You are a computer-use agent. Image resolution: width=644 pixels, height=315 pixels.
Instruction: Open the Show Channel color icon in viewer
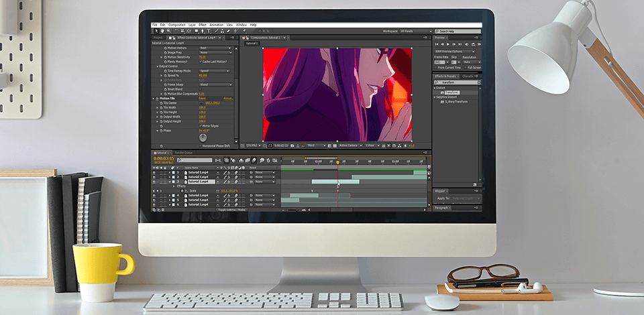(x=303, y=145)
